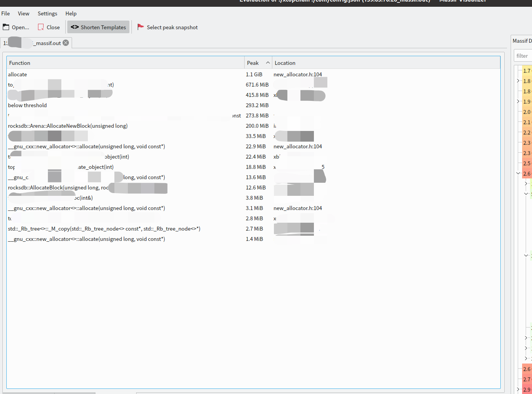Screen dimensions: 532x394
Task: Click the angle-bracket Shorten Templates icon
Action: tap(75, 27)
